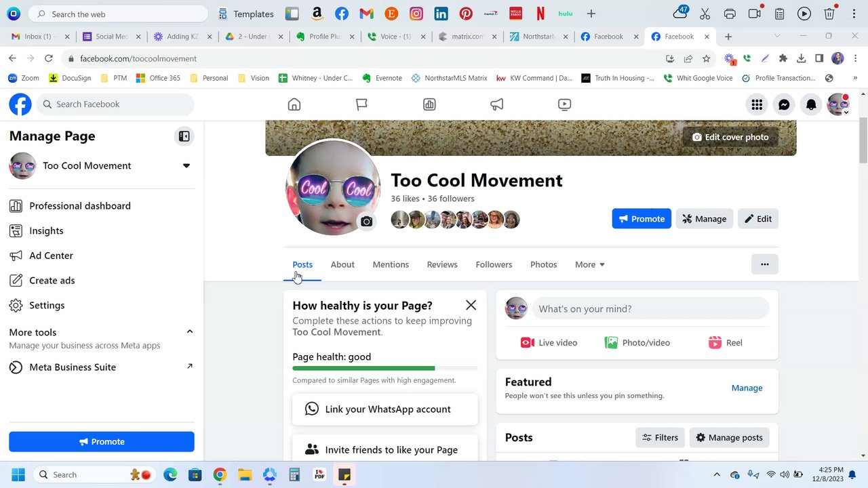Collapse the Manage Page sidebar panel icon

(x=184, y=136)
